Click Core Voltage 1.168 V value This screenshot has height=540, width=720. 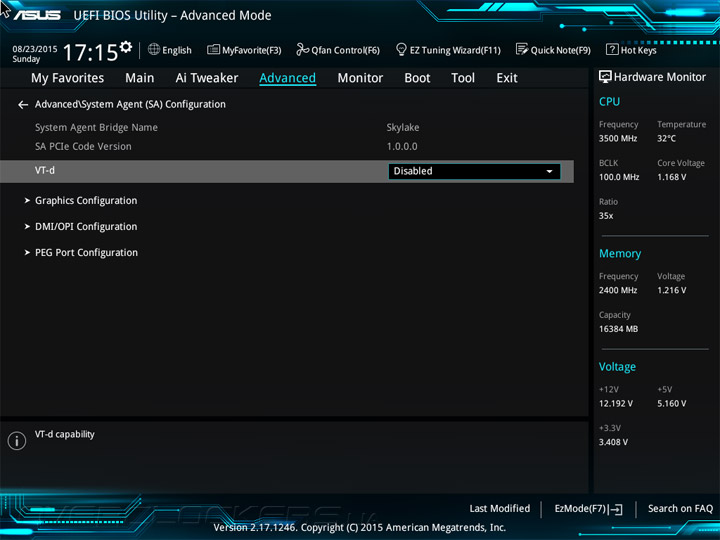coord(672,177)
